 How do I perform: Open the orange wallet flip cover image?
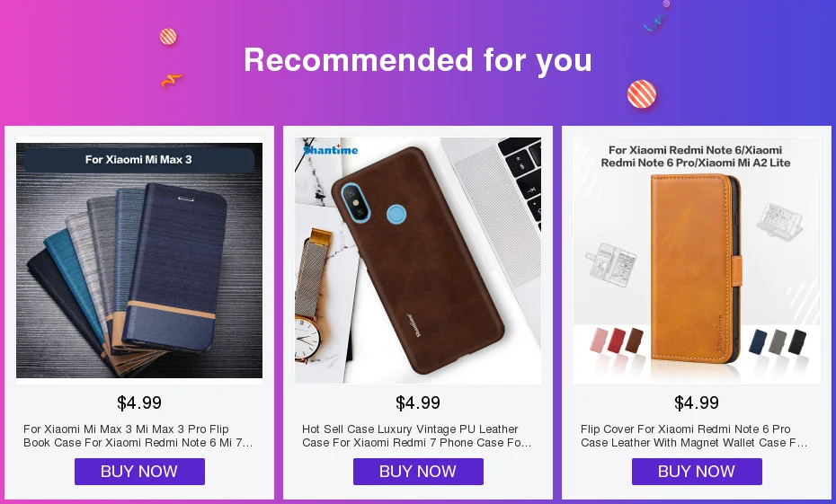click(697, 260)
